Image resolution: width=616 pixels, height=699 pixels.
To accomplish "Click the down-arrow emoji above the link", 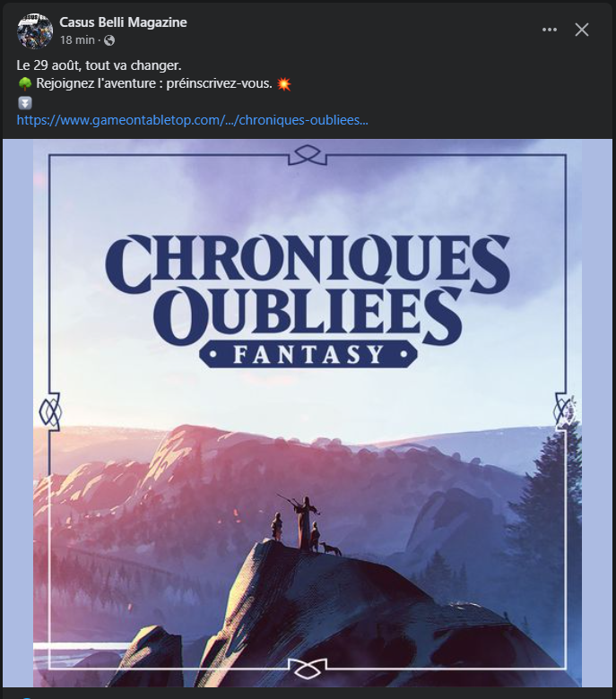I will pos(25,103).
